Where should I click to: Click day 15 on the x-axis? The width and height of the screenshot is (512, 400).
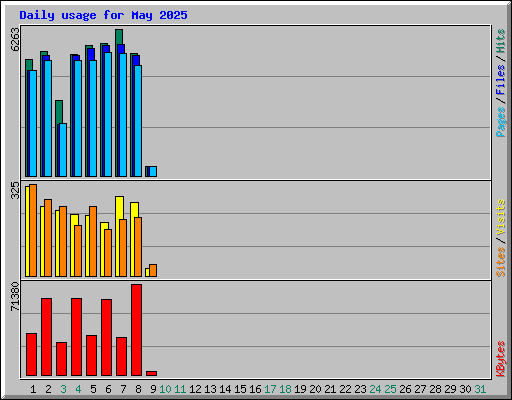point(240,389)
